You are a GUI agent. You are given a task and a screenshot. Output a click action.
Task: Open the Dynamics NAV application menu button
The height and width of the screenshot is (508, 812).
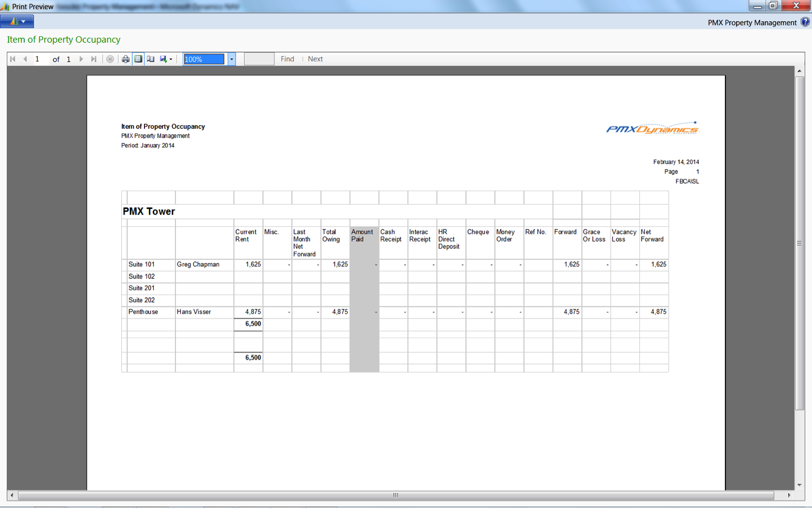(x=17, y=22)
